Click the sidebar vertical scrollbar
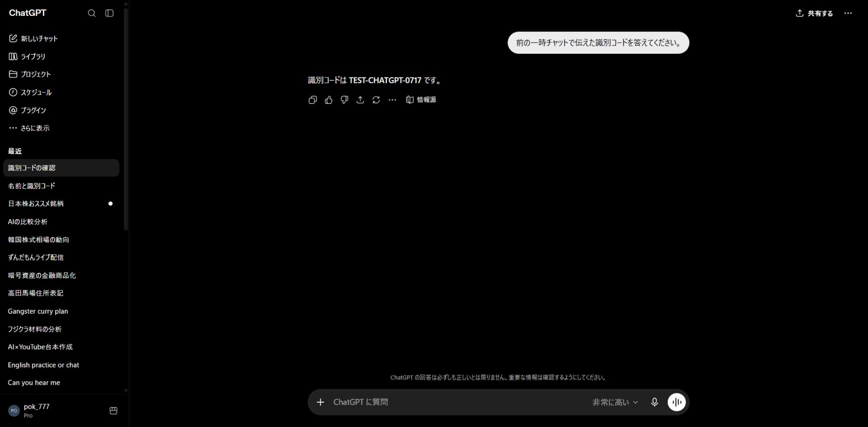This screenshot has width=868, height=427. click(x=126, y=119)
